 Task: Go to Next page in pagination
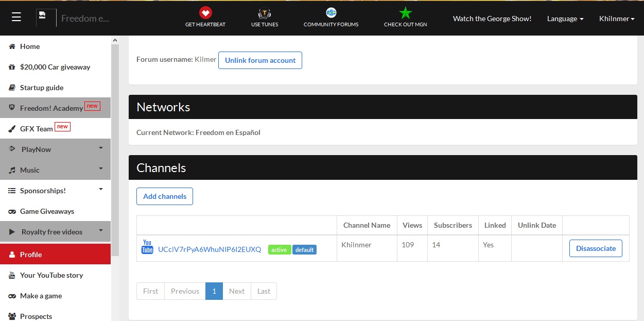[237, 291]
